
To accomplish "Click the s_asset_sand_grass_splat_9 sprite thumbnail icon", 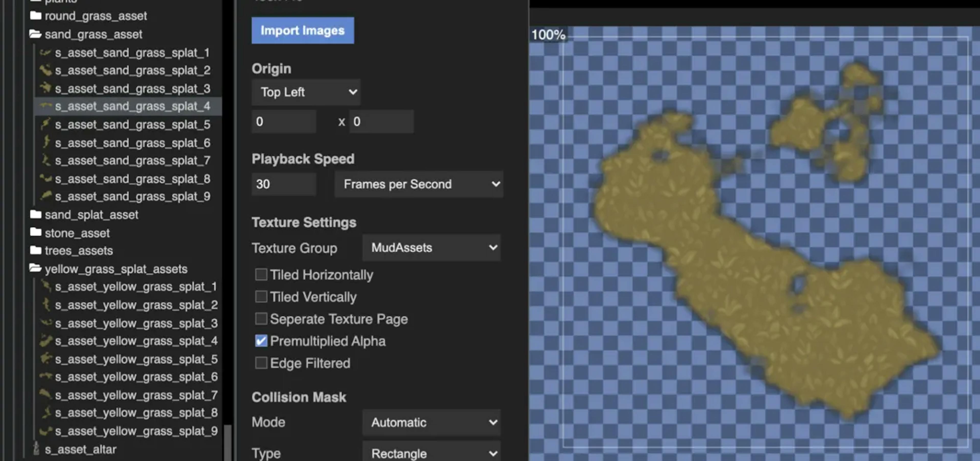I will [x=46, y=196].
